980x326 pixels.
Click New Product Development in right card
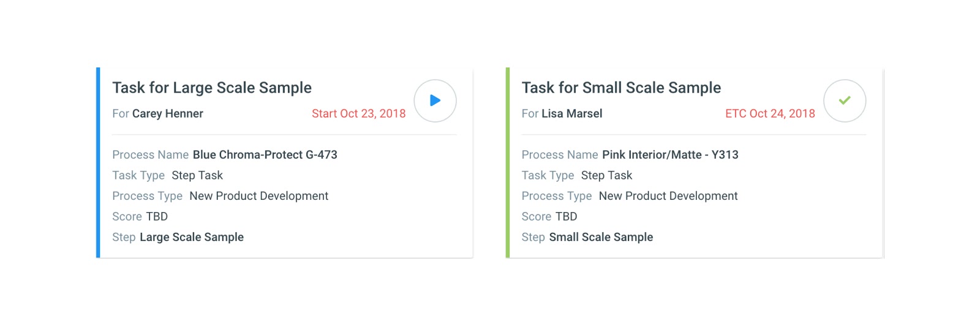(668, 196)
